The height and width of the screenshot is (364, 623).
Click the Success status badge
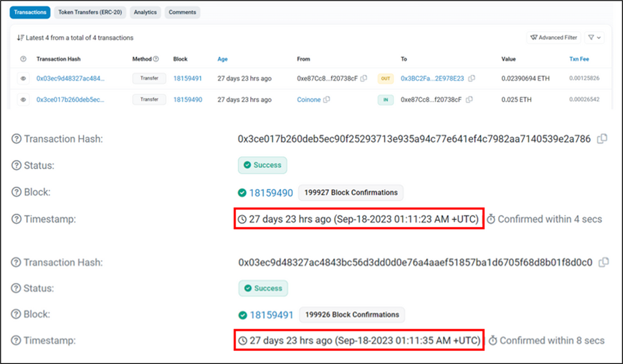[262, 164]
